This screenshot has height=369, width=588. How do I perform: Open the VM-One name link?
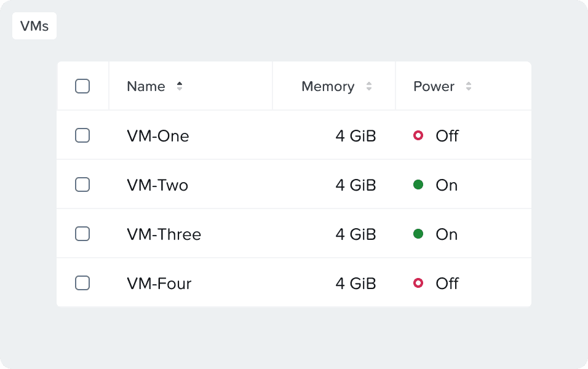point(157,135)
